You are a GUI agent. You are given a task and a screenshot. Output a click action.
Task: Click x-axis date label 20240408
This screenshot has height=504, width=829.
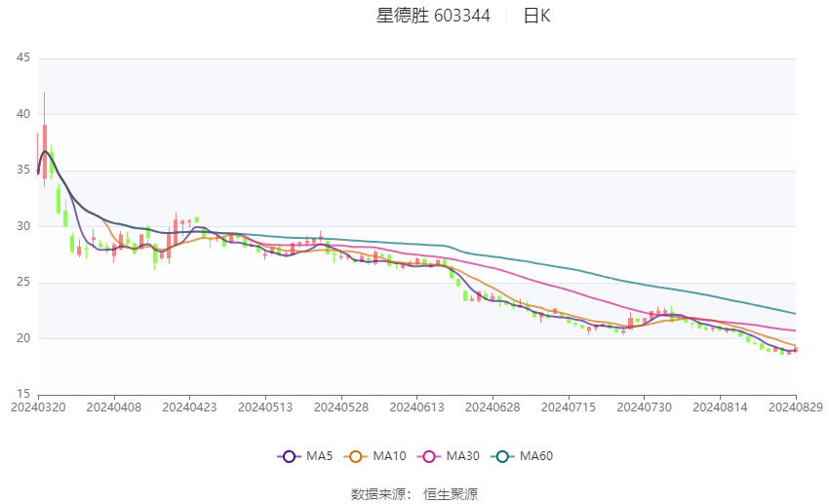[114, 407]
